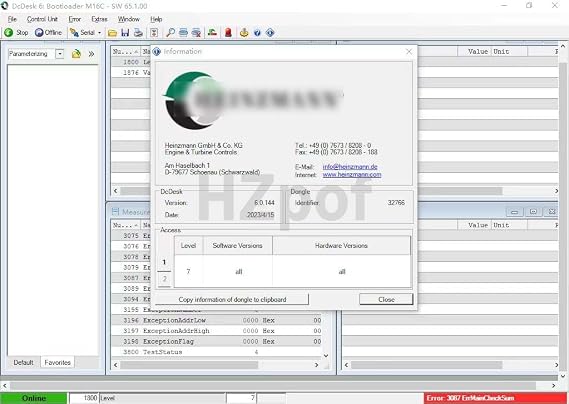
Task: Expand the double chevron next to Parameterizing
Action: [x=91, y=54]
